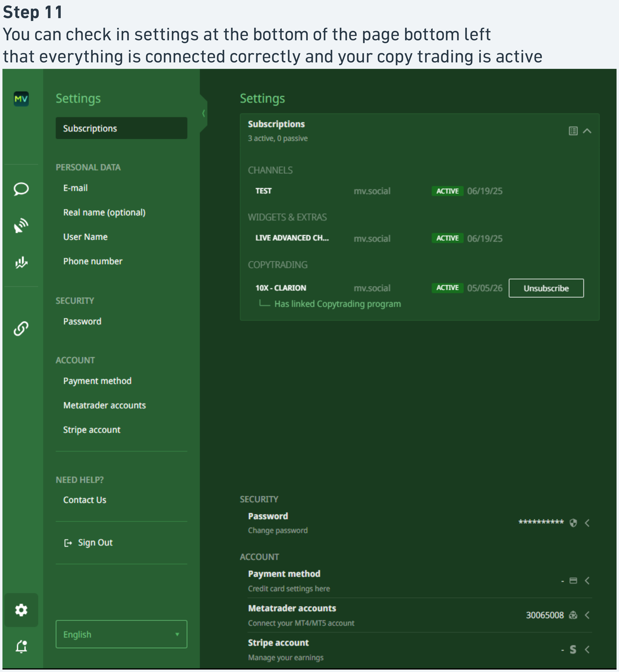Open Has linked Copytrading program link

(338, 304)
